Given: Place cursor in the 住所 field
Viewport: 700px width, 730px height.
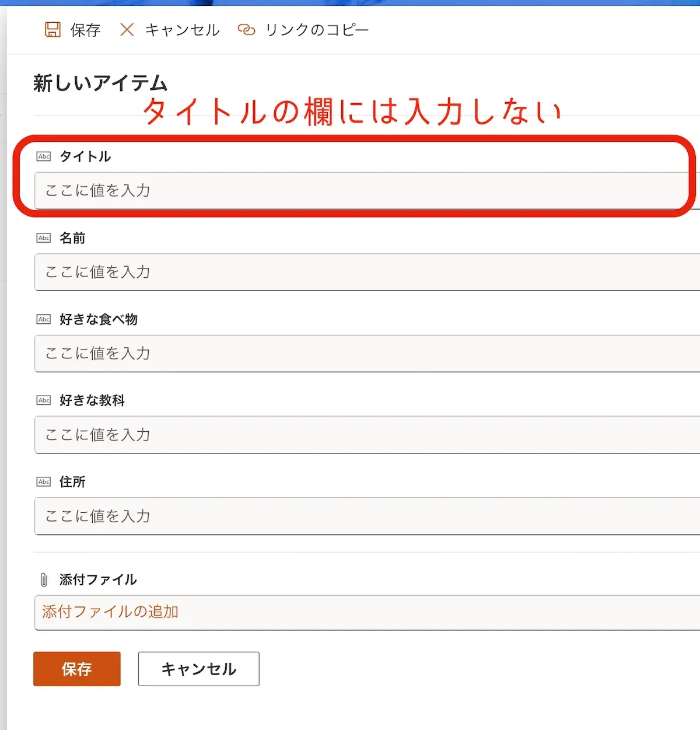Looking at the screenshot, I should (362, 516).
